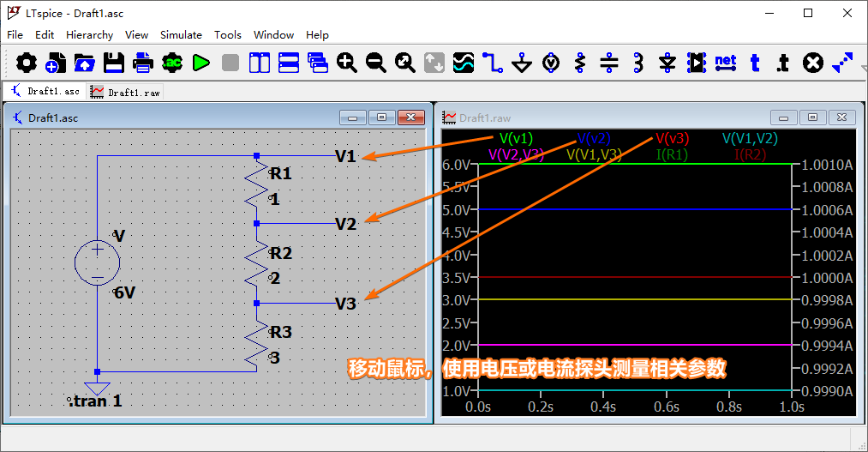Open the component library icon
Image resolution: width=868 pixels, height=452 pixels.
(x=697, y=63)
